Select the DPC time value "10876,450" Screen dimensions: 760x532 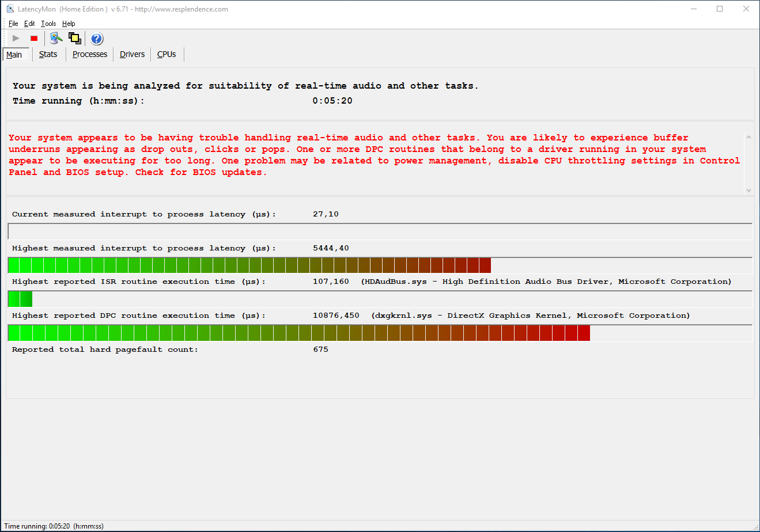tap(336, 316)
